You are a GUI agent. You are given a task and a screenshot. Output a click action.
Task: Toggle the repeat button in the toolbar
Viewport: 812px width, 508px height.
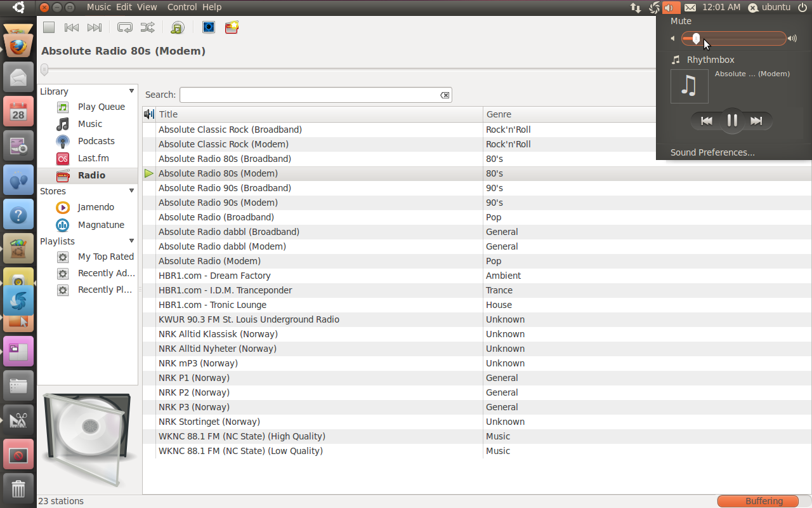tap(125, 27)
